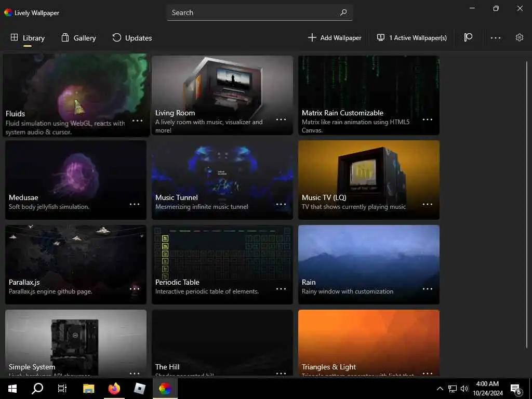Open more options for Fluids wallpaper
Image resolution: width=532 pixels, height=399 pixels.
[x=137, y=121]
